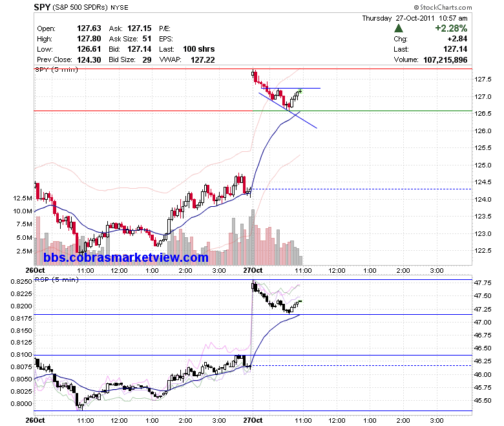
Task: Select the Chg value +2.84
Action: [457, 39]
